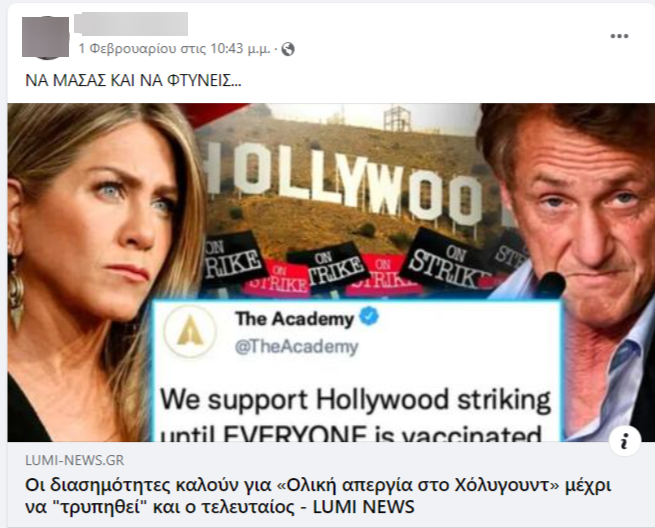Click the timestamp 1 Φεβρουαρίου στις 10:43 π.μ.
Viewport: 655px width, 528px height.
[x=175, y=49]
